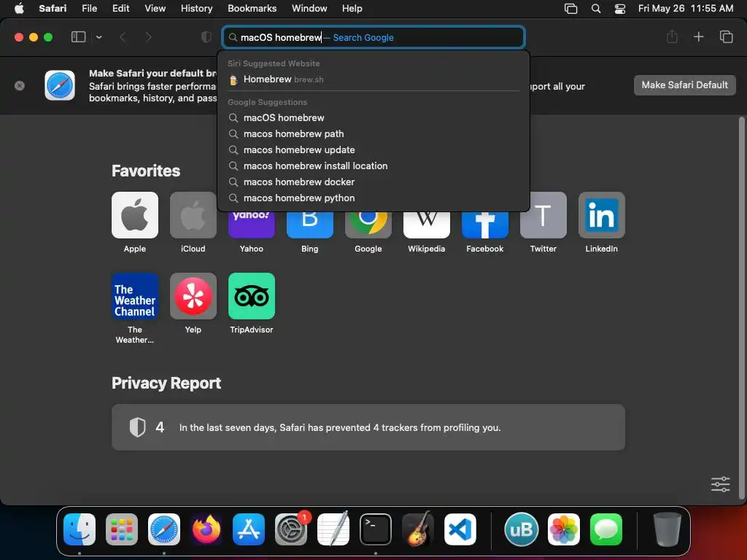Toggle the Safari sidebar button
The height and width of the screenshot is (560, 747).
pyautogui.click(x=78, y=37)
